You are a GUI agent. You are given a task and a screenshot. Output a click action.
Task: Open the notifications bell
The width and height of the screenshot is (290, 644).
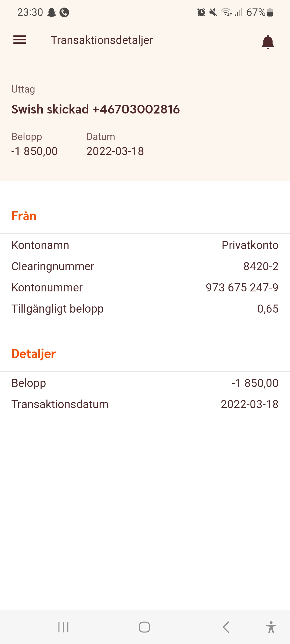coord(268,42)
